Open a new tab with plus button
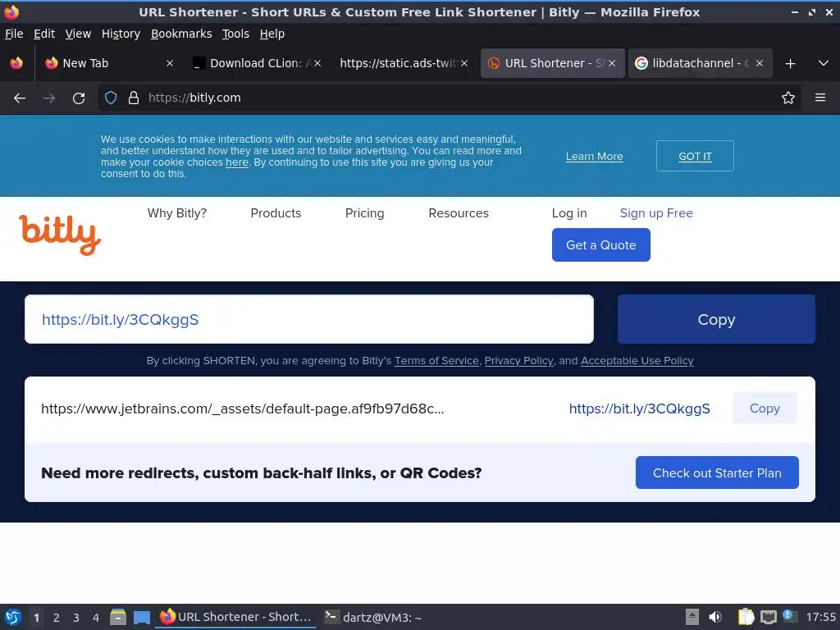 (x=790, y=64)
